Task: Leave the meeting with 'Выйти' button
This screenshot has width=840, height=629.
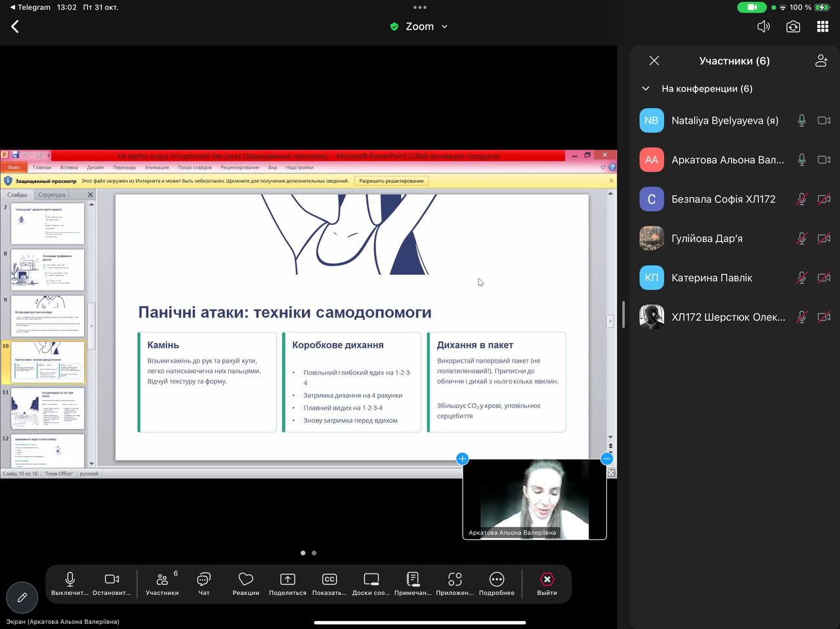Action: [x=547, y=580]
